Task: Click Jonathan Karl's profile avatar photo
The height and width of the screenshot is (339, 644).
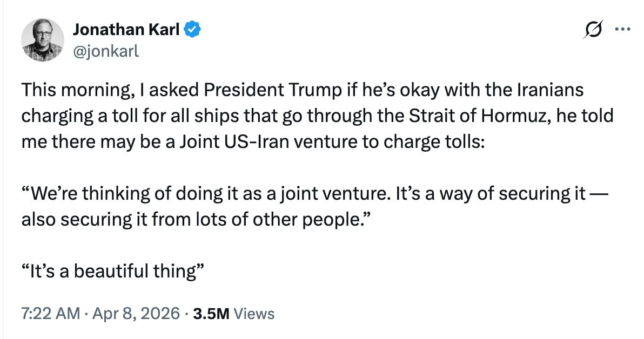Action: pyautogui.click(x=43, y=41)
